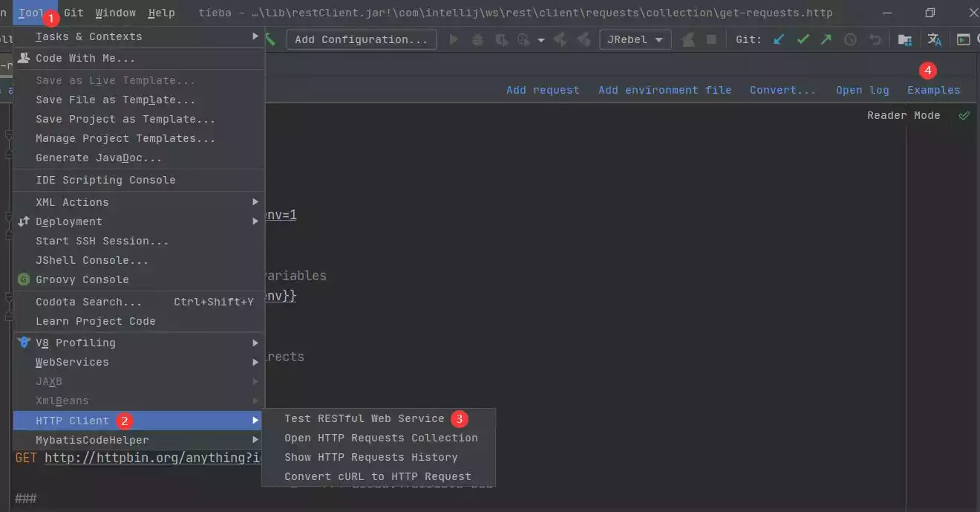980x512 pixels.
Task: Click the green inspections checkmark indicator
Action: point(964,115)
